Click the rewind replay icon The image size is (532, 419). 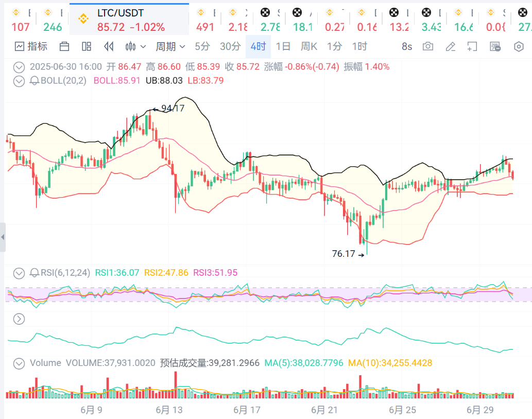coord(109,46)
